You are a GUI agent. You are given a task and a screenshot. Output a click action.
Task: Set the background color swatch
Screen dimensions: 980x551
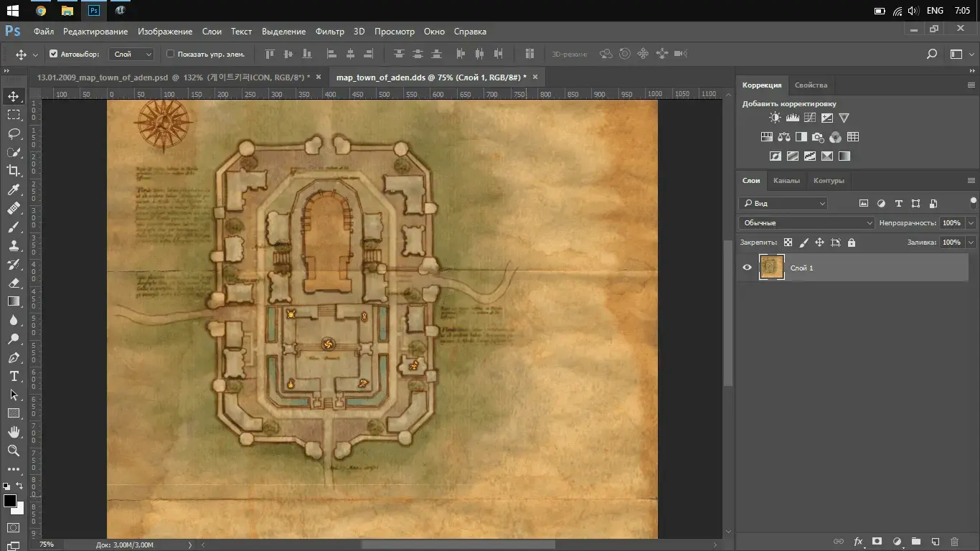[19, 509]
